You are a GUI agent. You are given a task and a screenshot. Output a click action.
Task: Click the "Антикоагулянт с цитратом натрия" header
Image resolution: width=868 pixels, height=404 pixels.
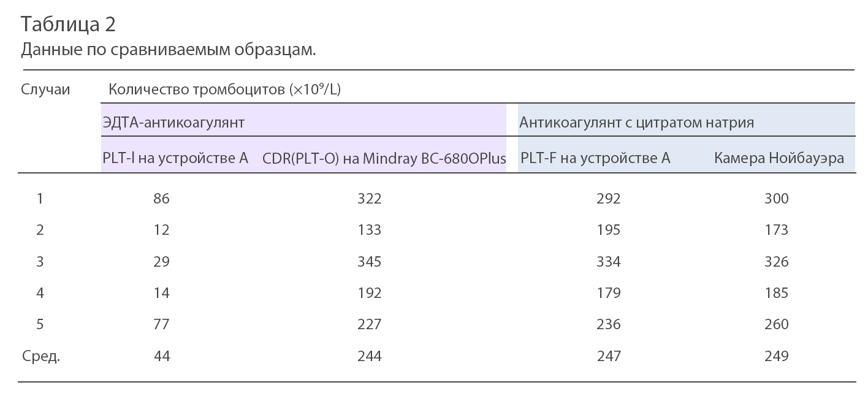(636, 123)
